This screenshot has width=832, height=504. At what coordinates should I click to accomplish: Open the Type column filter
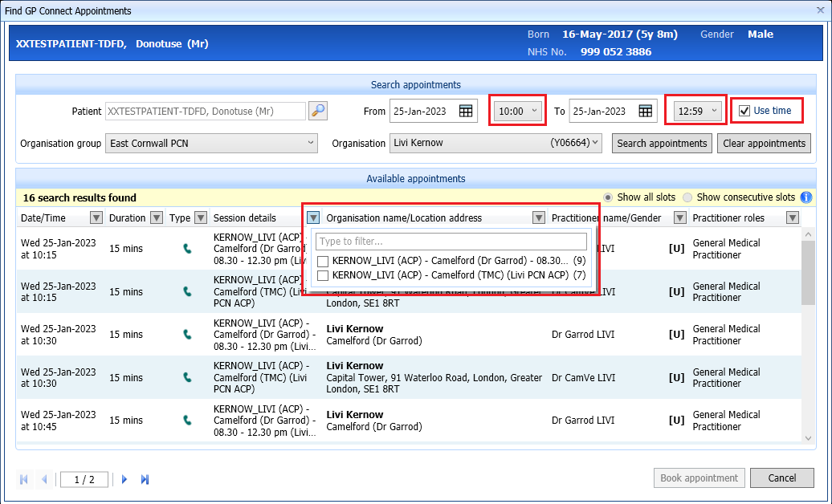[201, 217]
